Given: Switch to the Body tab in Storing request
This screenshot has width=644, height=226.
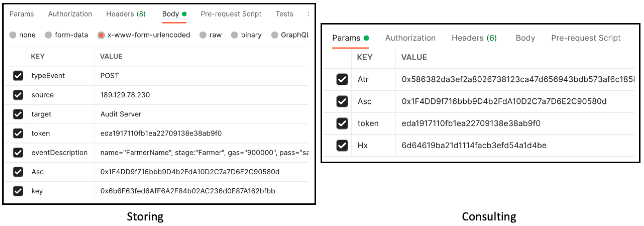Looking at the screenshot, I should click(x=171, y=14).
